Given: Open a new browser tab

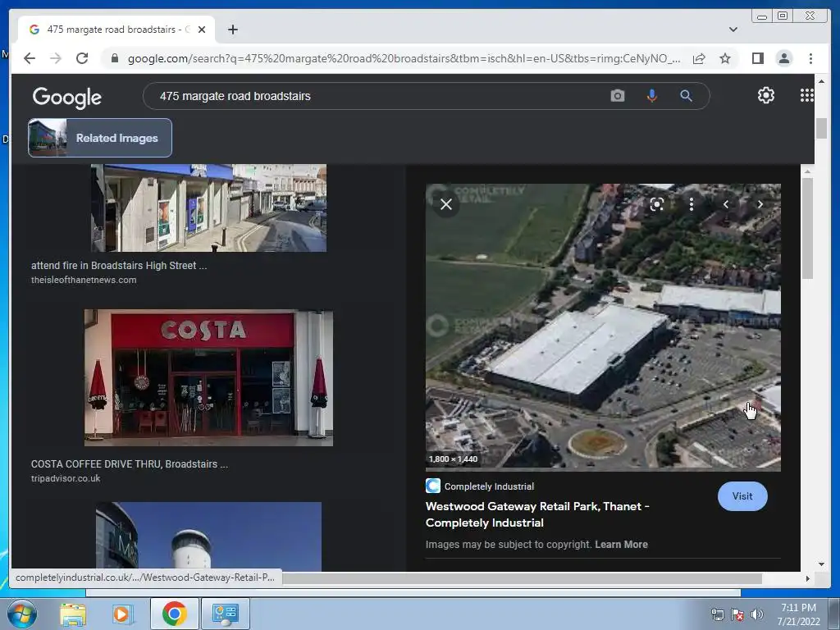Looking at the screenshot, I should pos(232,30).
